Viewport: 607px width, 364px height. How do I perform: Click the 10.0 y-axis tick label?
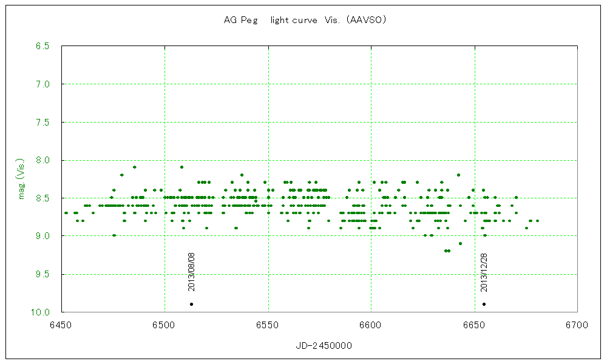(40, 312)
